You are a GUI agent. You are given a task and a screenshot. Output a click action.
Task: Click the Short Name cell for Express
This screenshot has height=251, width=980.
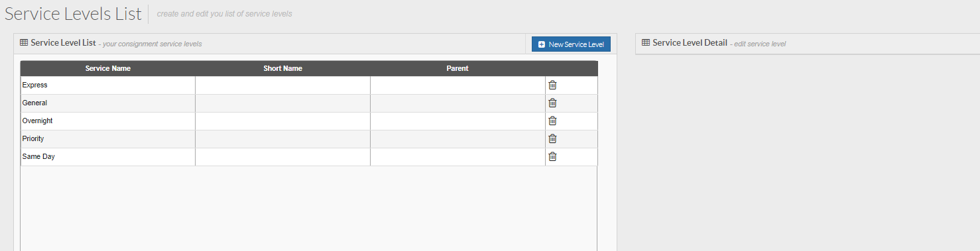tap(283, 85)
